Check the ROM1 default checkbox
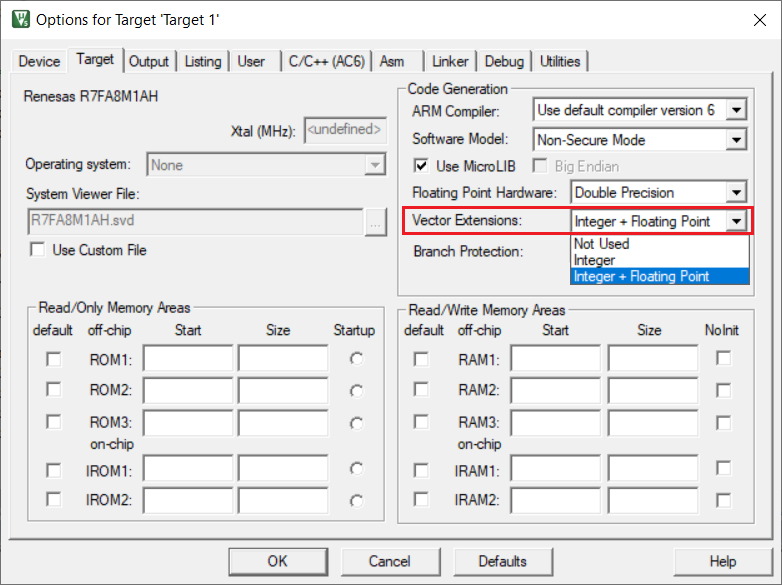 53,359
